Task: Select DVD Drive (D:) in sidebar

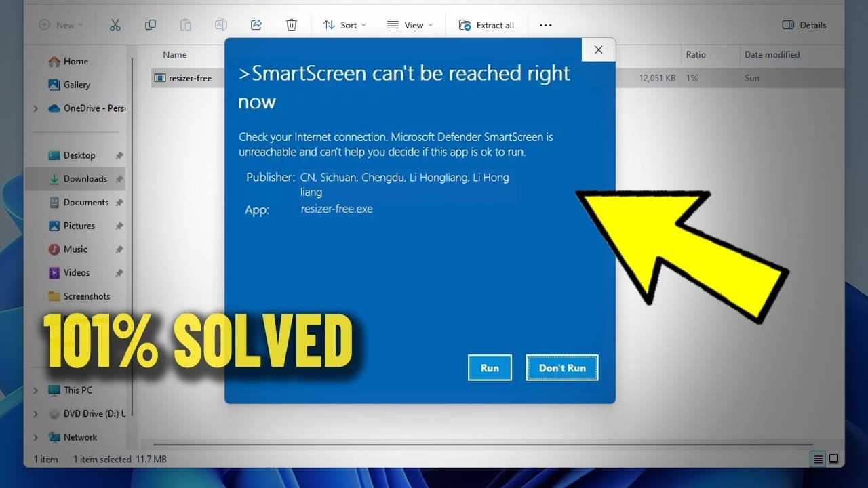Action: click(x=86, y=413)
